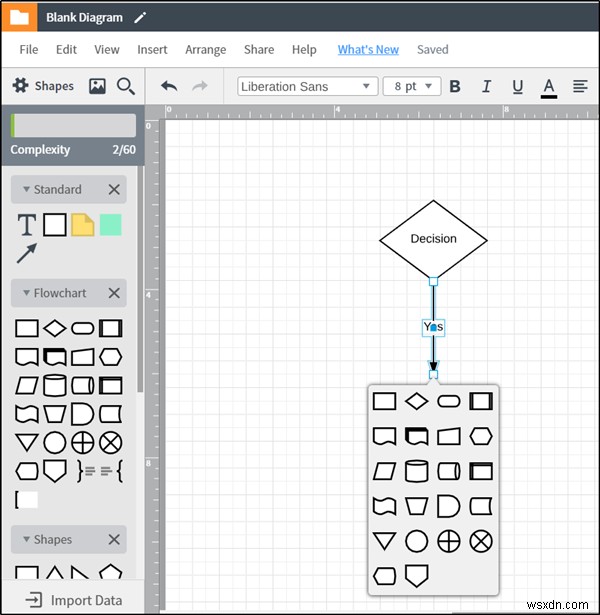Open text color picker
600x615 pixels.
tap(549, 88)
